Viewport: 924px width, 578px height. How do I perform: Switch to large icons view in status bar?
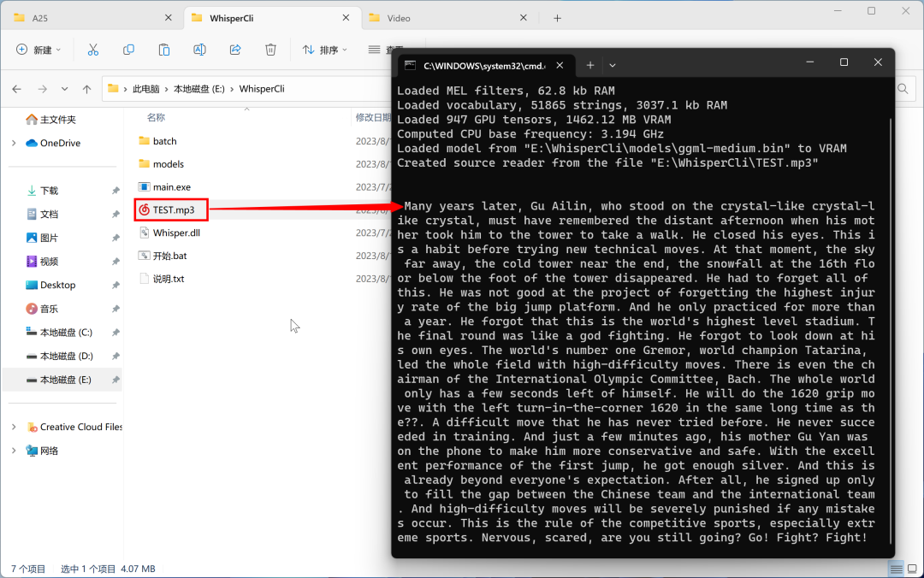tap(912, 569)
